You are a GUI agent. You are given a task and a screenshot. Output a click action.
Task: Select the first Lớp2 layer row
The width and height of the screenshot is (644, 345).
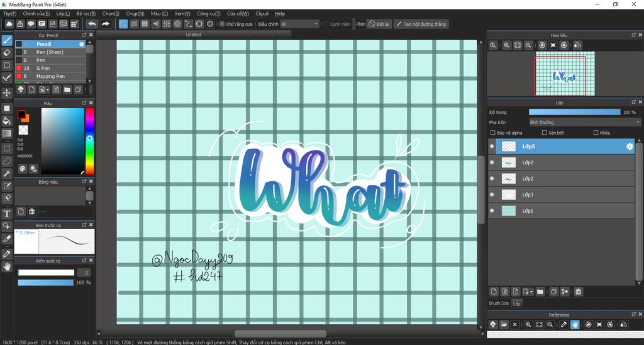click(562, 162)
